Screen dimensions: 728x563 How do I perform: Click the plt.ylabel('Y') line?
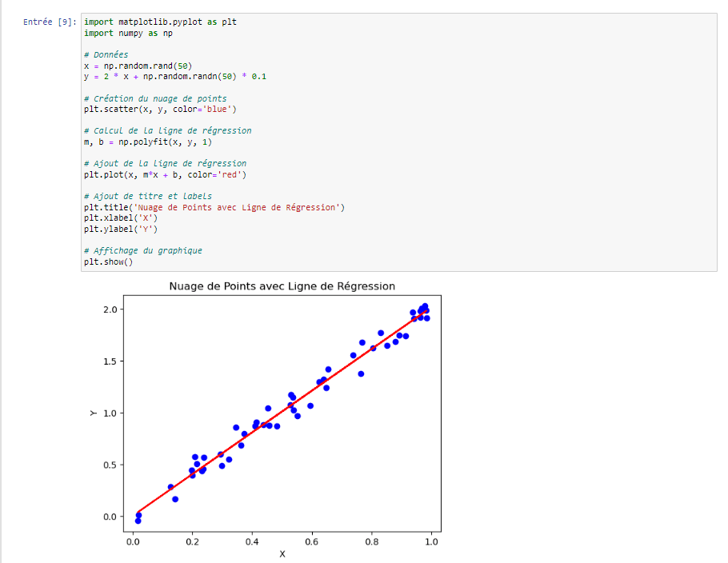120,229
